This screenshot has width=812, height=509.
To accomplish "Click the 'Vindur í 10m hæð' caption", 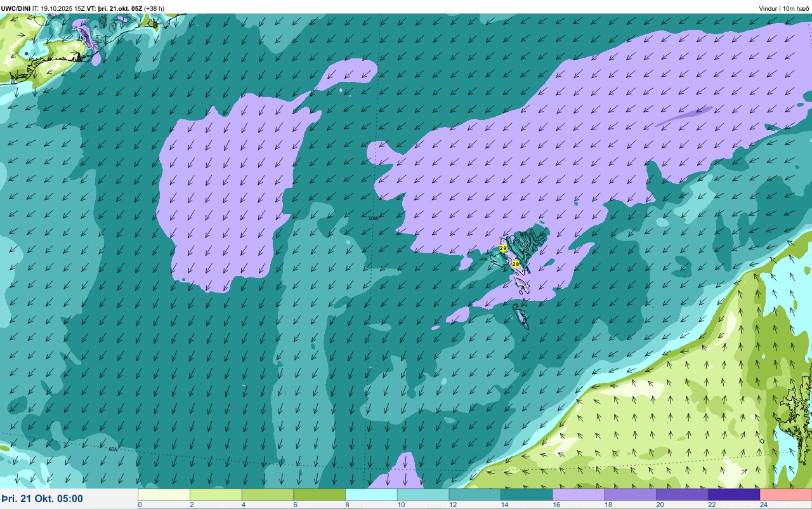I will click(784, 8).
